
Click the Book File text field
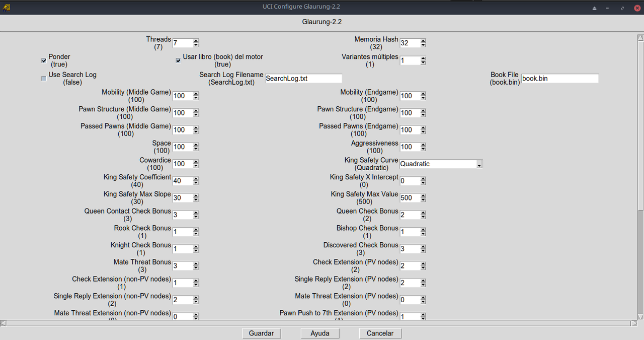click(x=560, y=79)
